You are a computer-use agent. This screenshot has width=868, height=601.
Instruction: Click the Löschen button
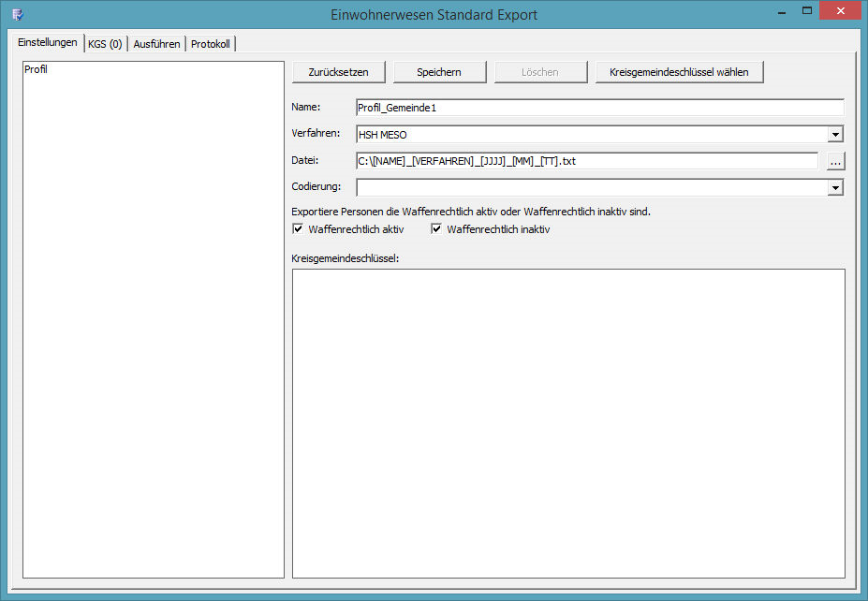(x=539, y=72)
